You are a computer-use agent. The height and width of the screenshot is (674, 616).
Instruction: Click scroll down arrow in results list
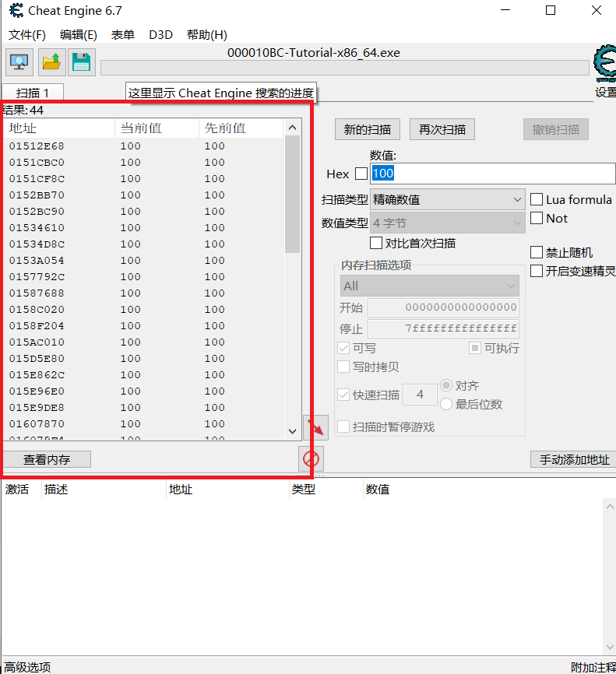292,430
